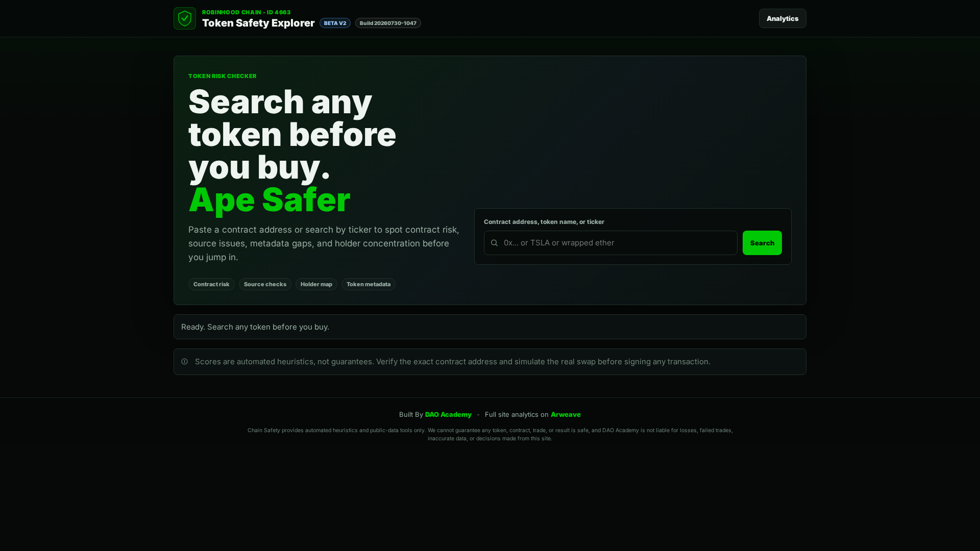Viewport: 980px width, 551px height.
Task: Click the green Ape Safer heading
Action: (269, 199)
